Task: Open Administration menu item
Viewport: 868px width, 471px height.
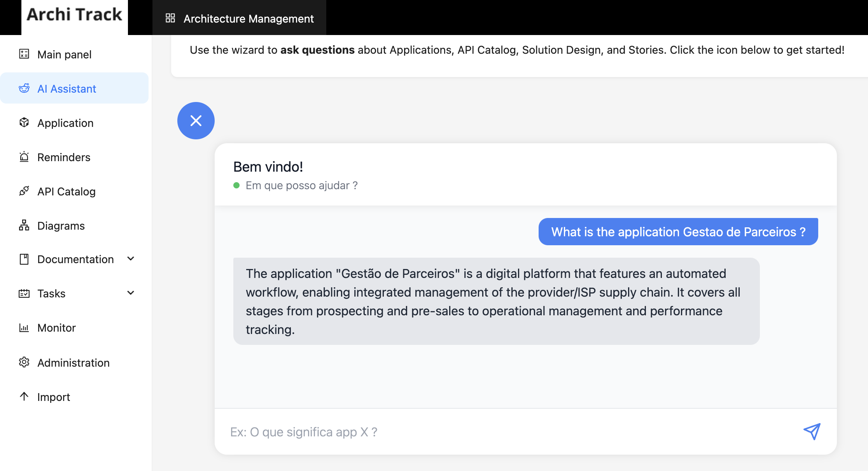Action: click(x=74, y=363)
